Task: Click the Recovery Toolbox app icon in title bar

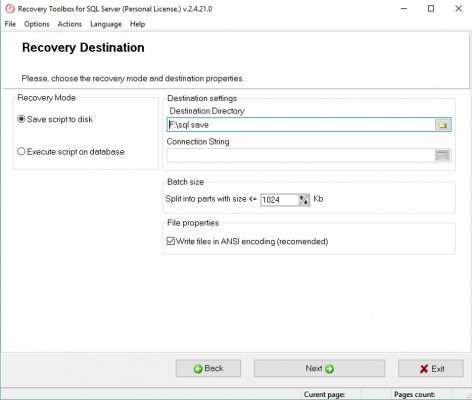Action: tap(10, 9)
